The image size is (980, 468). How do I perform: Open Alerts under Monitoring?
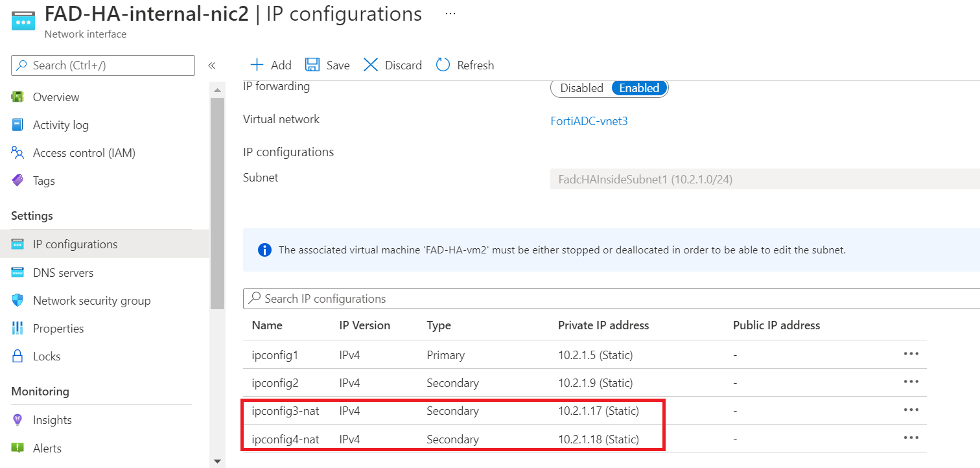tap(46, 448)
